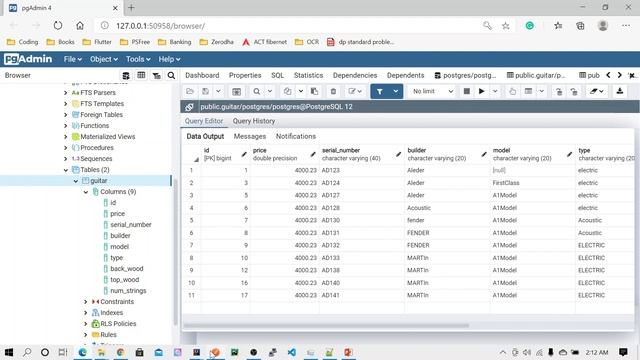
Task: Open the No limit rows dropdown
Action: point(433,91)
